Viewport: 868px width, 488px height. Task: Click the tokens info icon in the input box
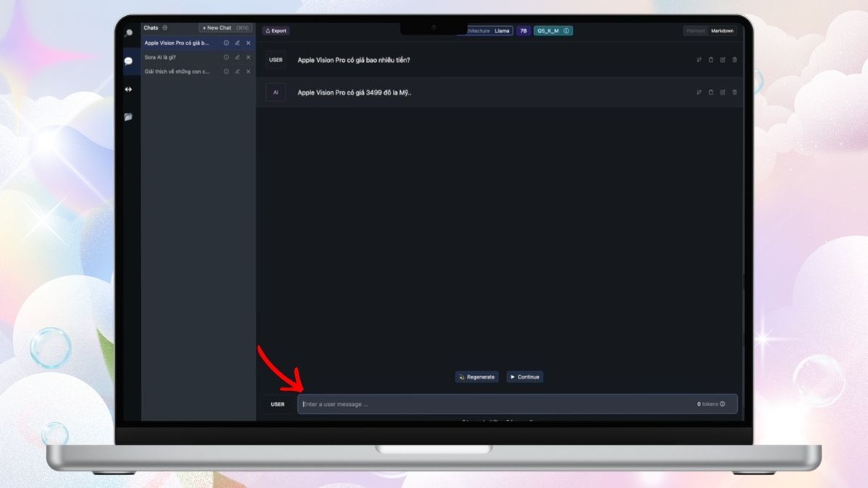[723, 404]
